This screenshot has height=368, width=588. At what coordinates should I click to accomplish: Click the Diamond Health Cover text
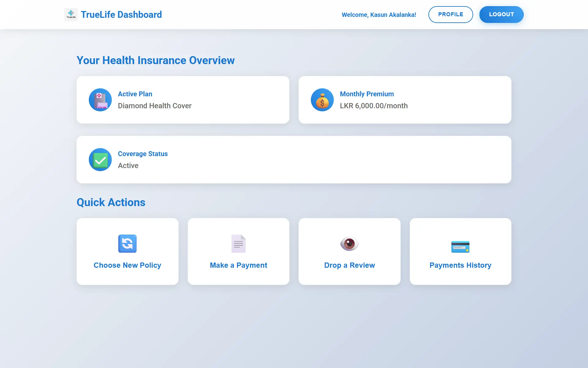155,106
